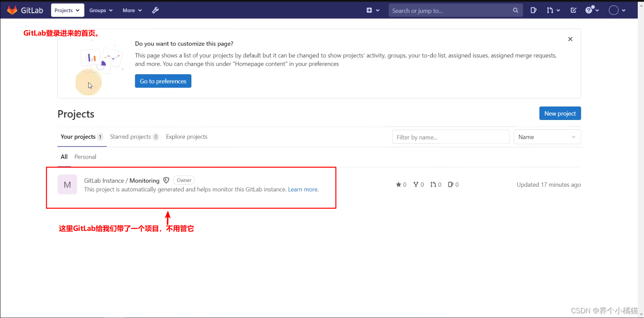Viewport: 644px width, 318px height.
Task: Click the Your projects count badge 1
Action: point(100,137)
